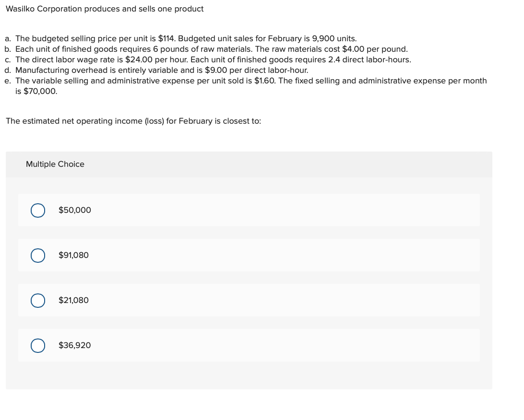Click the $50,000 answer row
The width and height of the screenshot is (524, 420).
pos(249,210)
